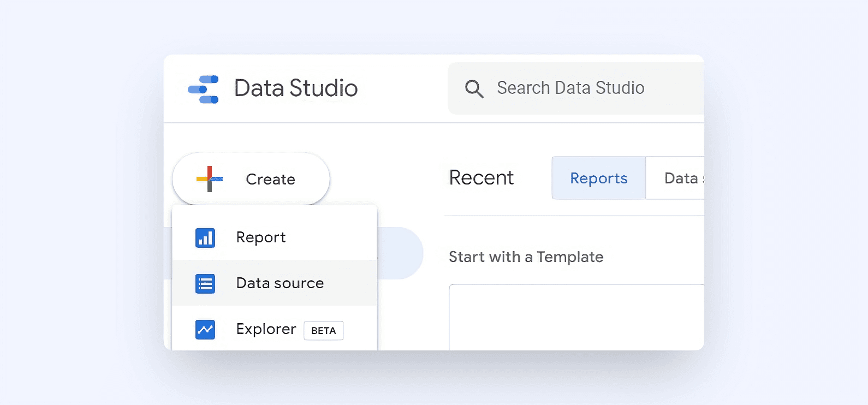
Task: Click the Explorer line chart icon
Action: [x=205, y=330]
